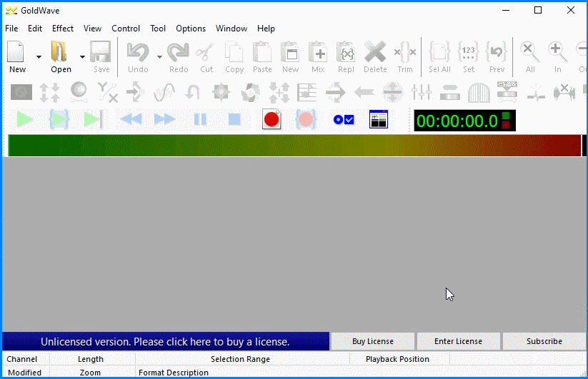The image size is (588, 379).
Task: Open the control window display icon
Action: click(379, 119)
